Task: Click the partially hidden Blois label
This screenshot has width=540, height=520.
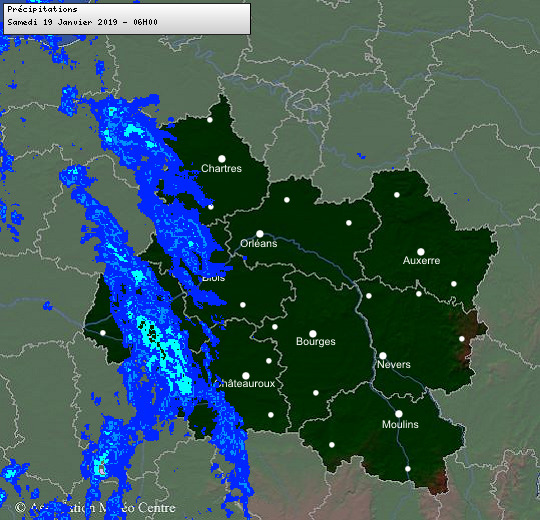Action: point(214,278)
